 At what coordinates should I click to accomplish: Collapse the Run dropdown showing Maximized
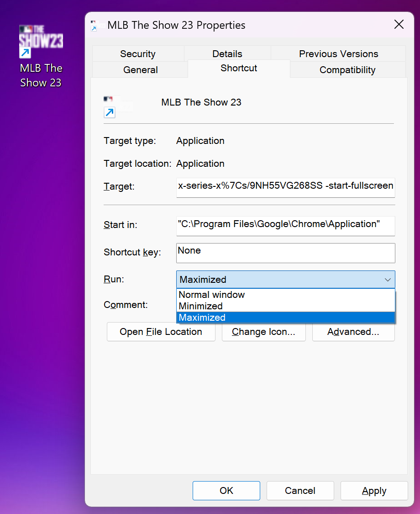click(285, 279)
